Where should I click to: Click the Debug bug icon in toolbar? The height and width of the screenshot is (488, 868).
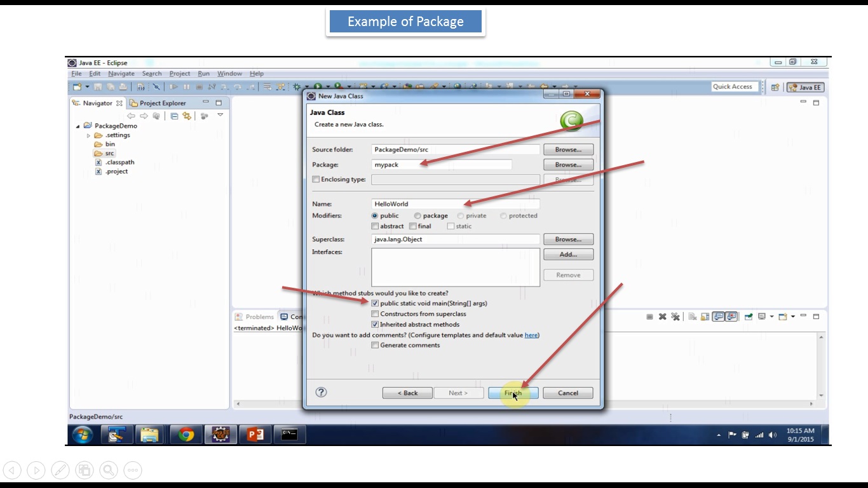click(x=297, y=87)
